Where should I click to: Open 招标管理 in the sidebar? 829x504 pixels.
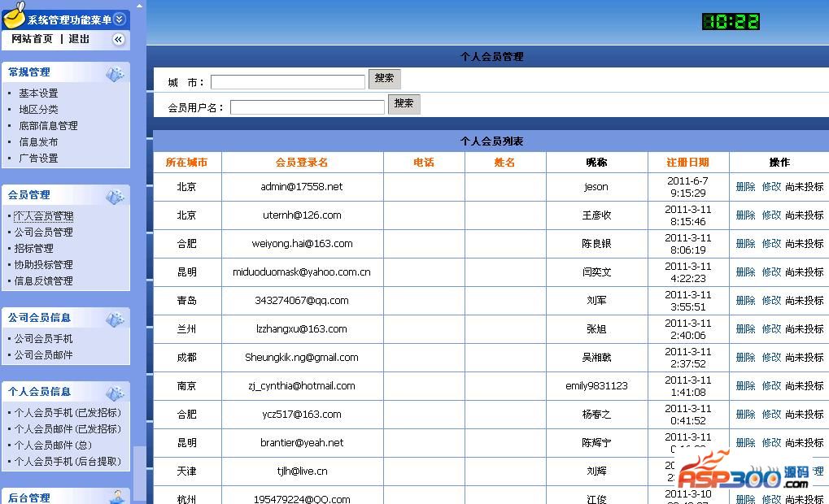[x=33, y=249]
